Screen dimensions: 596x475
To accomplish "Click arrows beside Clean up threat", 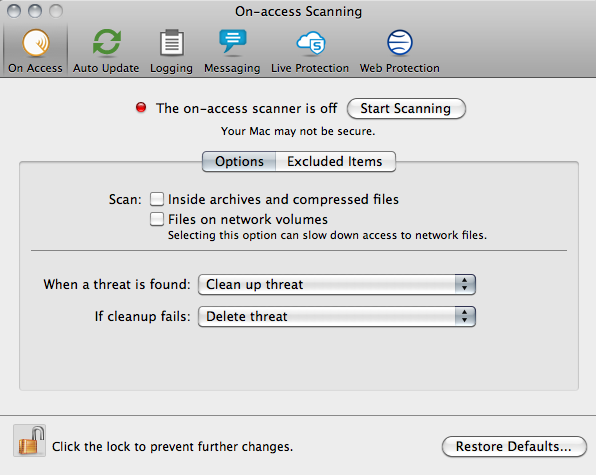I will tap(464, 284).
